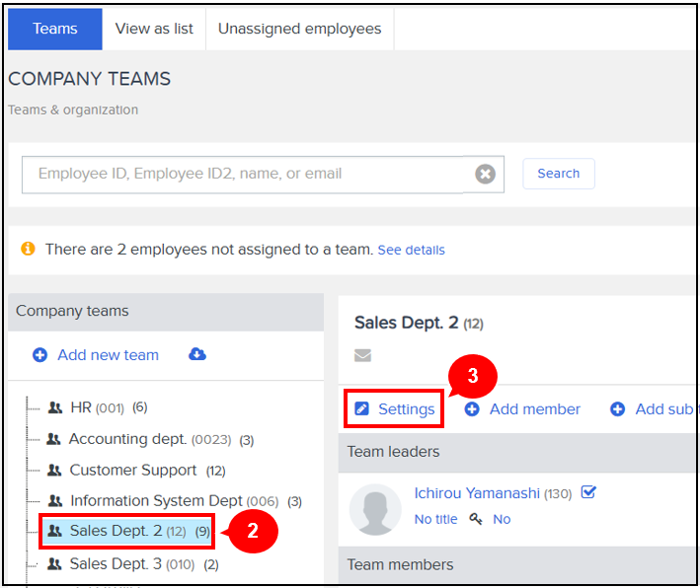Click the Sales Dept. 3 people icon

click(x=54, y=564)
